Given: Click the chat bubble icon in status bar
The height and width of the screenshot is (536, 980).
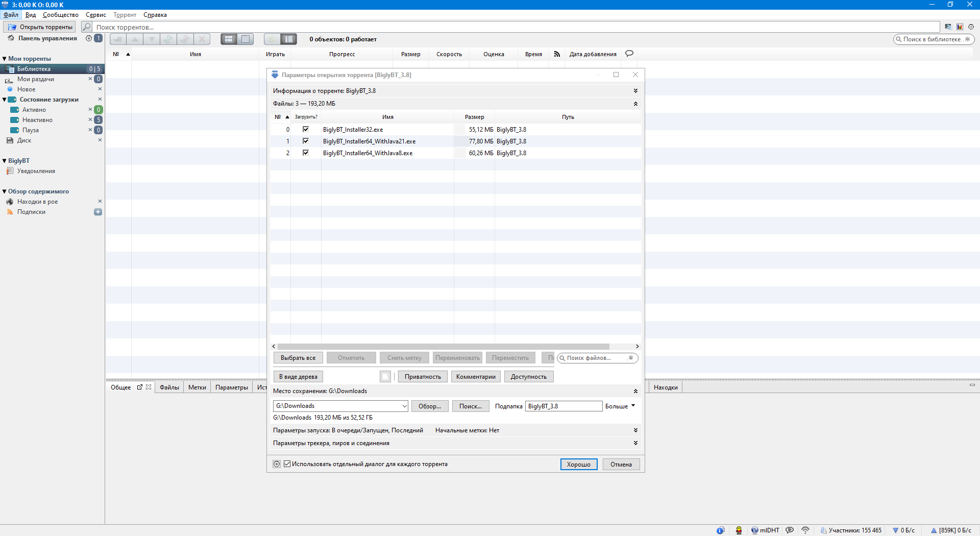Looking at the screenshot, I should pos(790,530).
